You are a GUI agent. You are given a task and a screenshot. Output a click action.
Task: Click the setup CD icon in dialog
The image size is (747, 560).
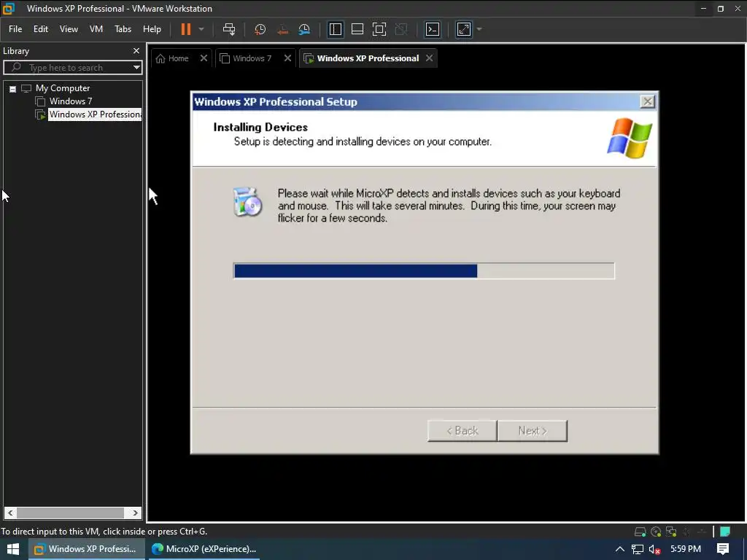click(x=248, y=202)
